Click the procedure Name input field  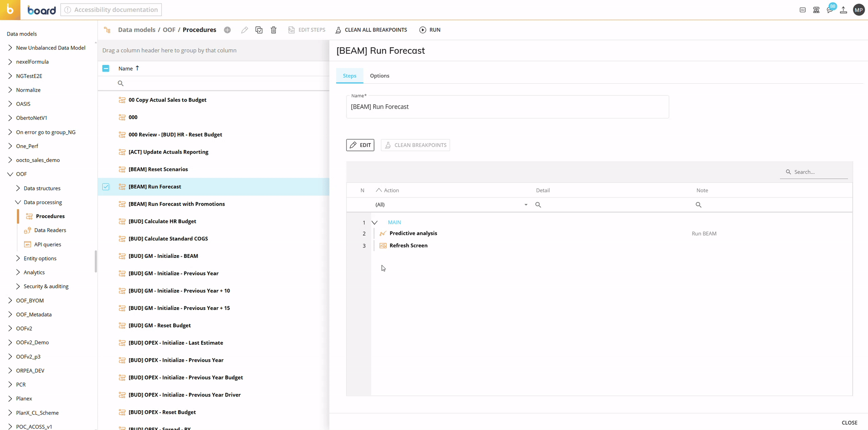tap(507, 107)
